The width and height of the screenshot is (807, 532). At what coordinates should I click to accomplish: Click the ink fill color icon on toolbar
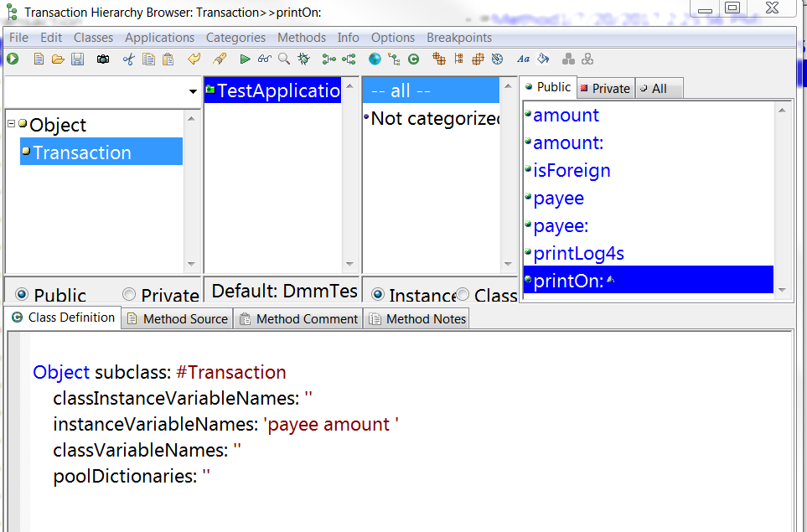[x=543, y=59]
